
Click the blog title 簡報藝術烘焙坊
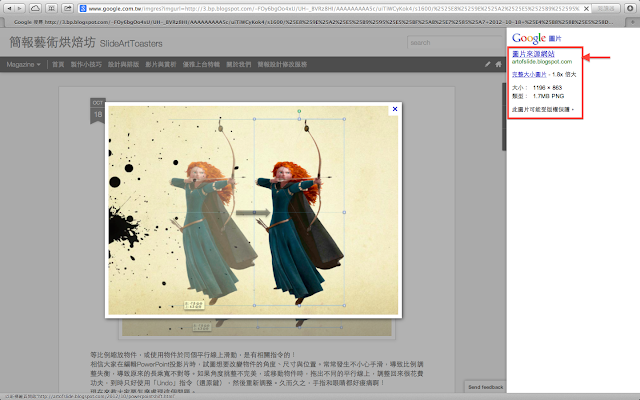tap(52, 42)
